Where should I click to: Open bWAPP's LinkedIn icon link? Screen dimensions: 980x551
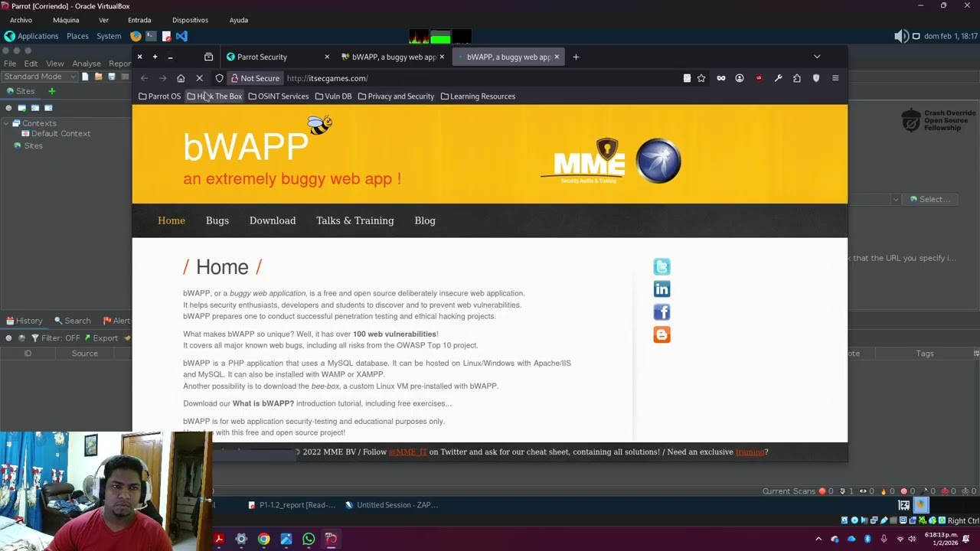(661, 289)
